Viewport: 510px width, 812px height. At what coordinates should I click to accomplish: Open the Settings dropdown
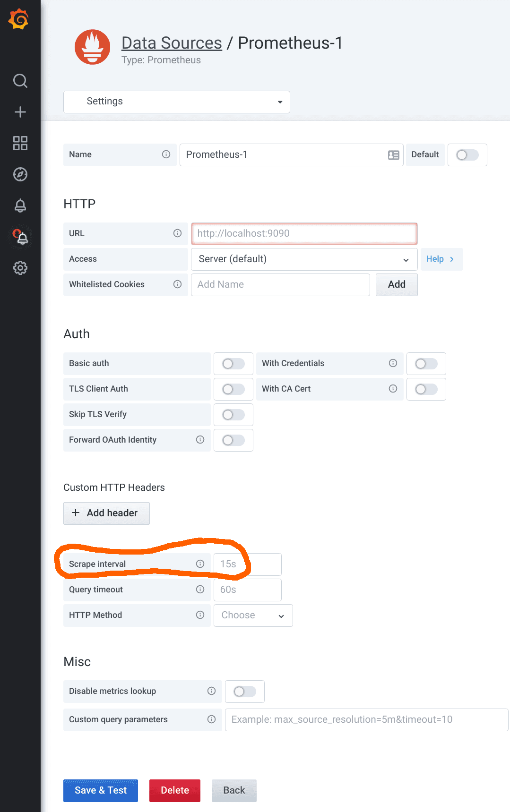176,102
